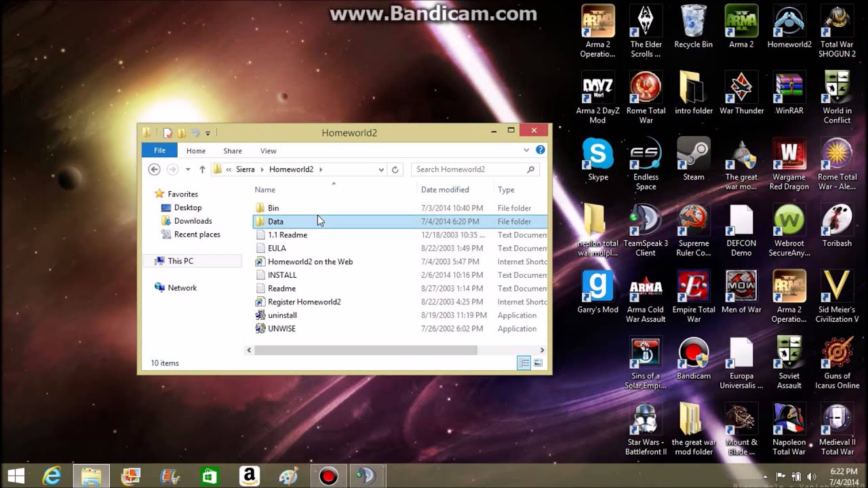868x488 pixels.
Task: Refresh the Homeworld2 folder view
Action: [x=395, y=169]
